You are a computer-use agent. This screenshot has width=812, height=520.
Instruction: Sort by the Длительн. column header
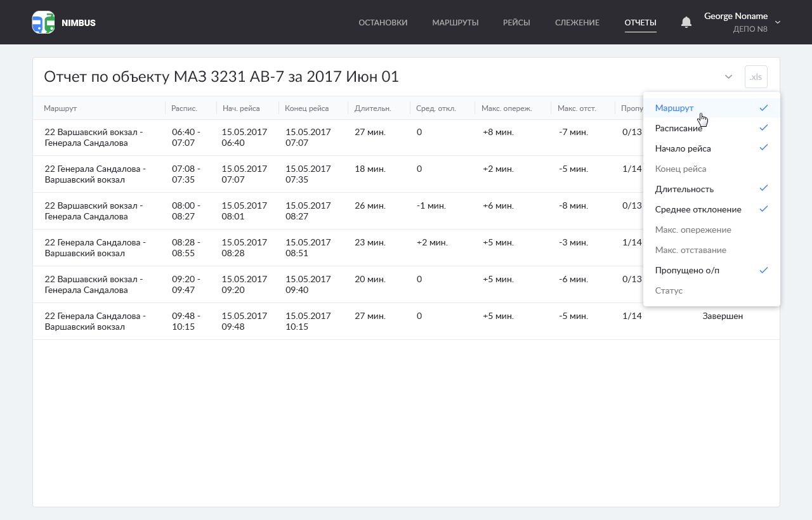pyautogui.click(x=372, y=108)
